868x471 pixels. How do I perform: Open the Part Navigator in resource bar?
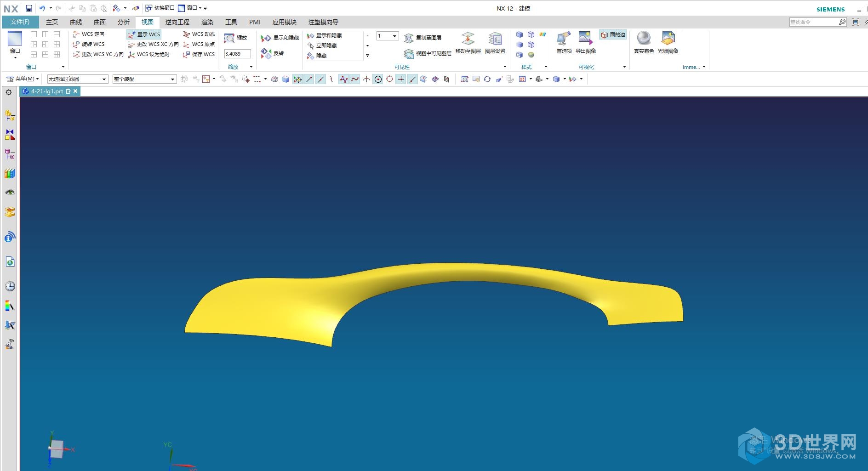(x=10, y=154)
